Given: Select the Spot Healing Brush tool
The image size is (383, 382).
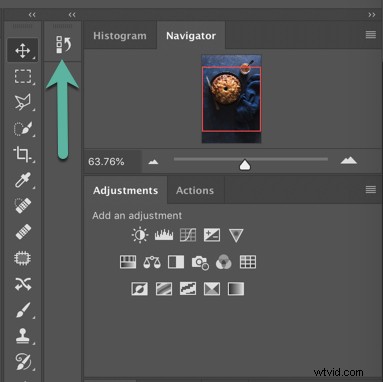Looking at the screenshot, I should 23,206.
